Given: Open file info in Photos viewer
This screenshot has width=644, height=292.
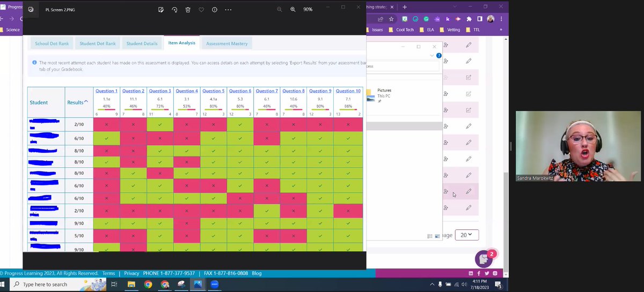Looking at the screenshot, I should (215, 10).
